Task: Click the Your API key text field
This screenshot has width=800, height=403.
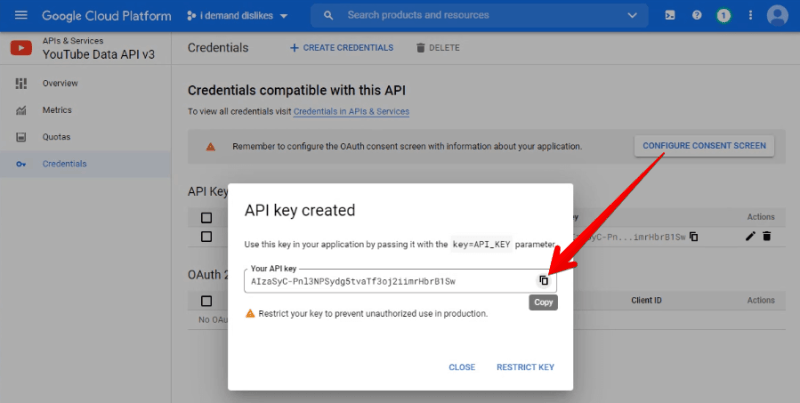Action: pyautogui.click(x=400, y=281)
